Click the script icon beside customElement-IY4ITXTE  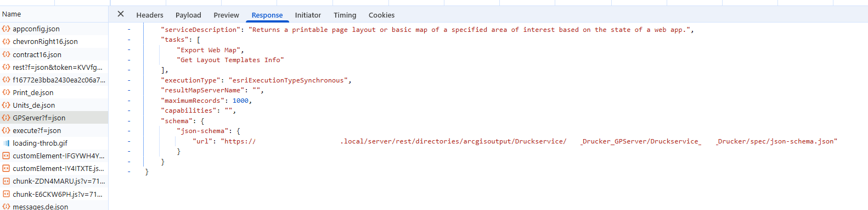click(x=6, y=168)
